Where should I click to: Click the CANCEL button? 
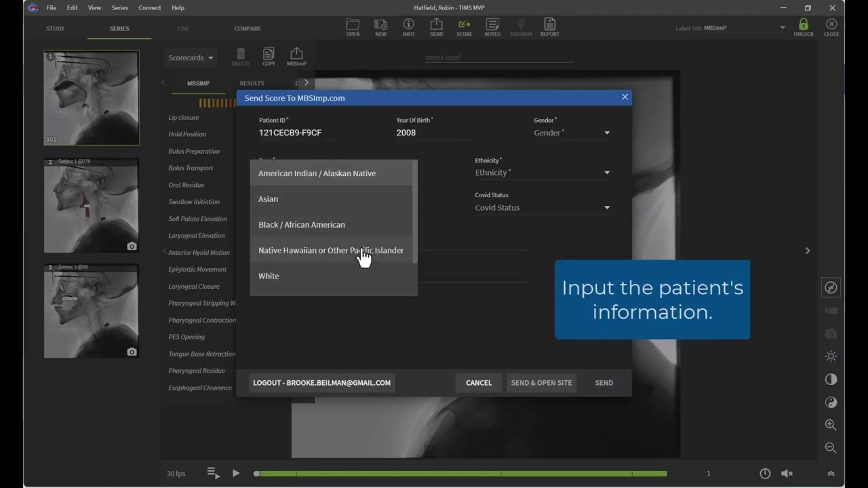[479, 383]
